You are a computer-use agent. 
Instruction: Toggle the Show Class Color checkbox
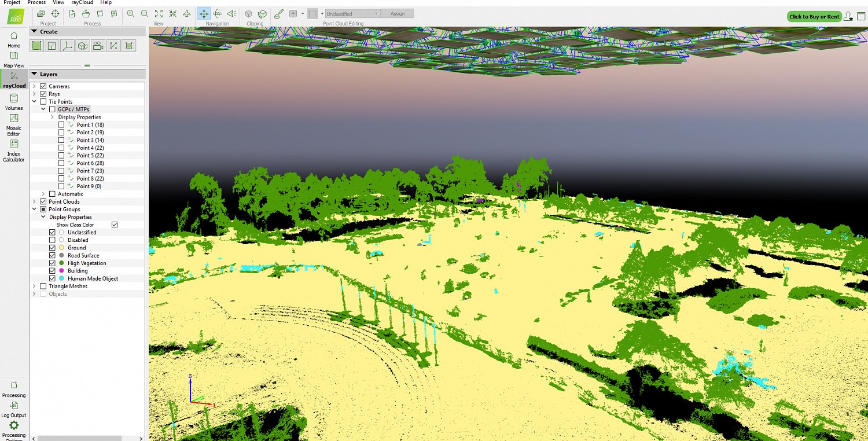115,225
